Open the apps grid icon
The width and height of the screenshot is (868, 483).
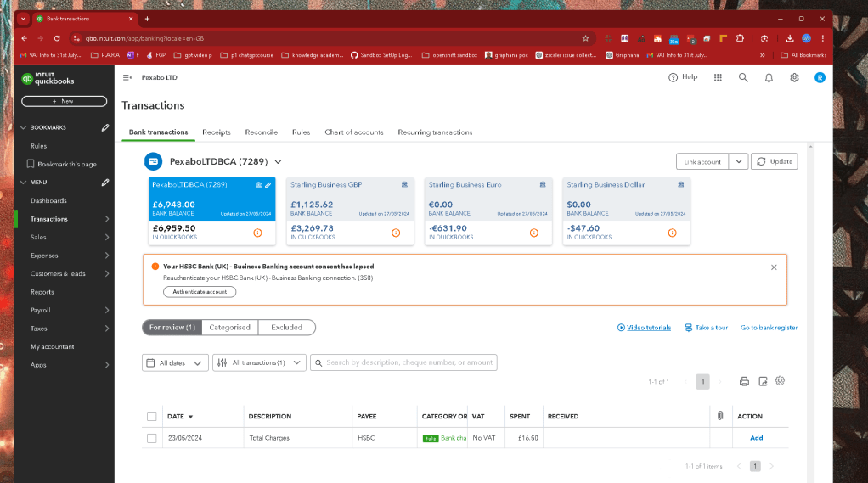(718, 77)
